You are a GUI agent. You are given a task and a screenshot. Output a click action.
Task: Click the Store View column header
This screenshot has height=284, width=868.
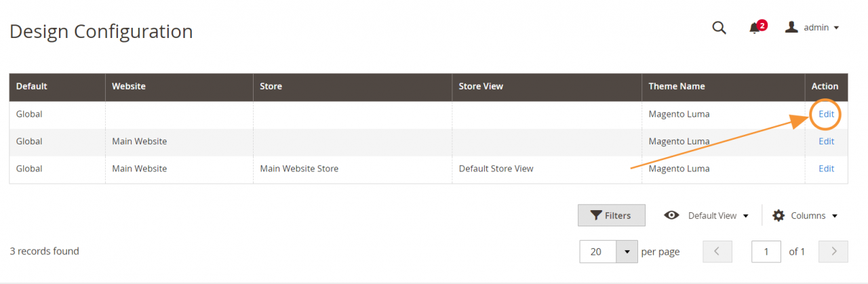pos(481,87)
